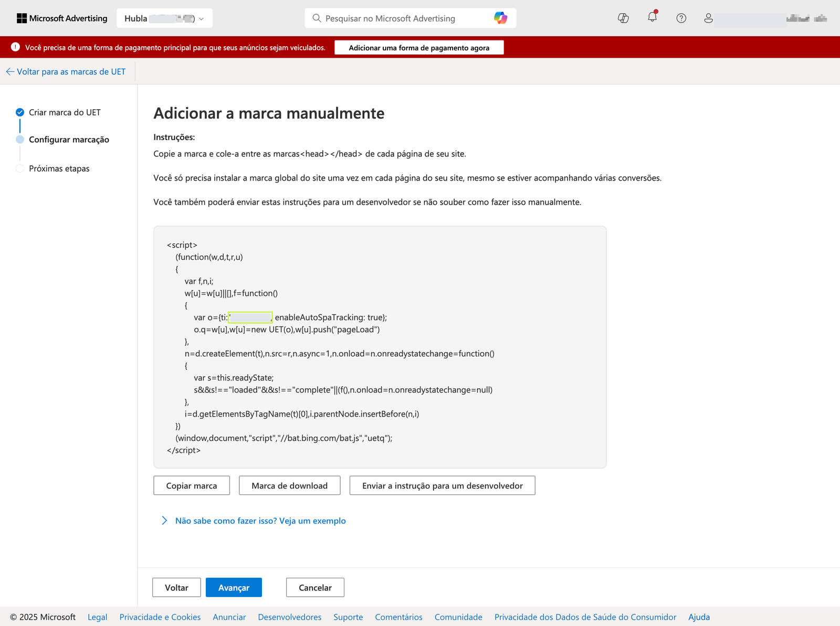Screen dimensions: 840x626
Task: Click the 'Instruções:' label
Action: 174,137
